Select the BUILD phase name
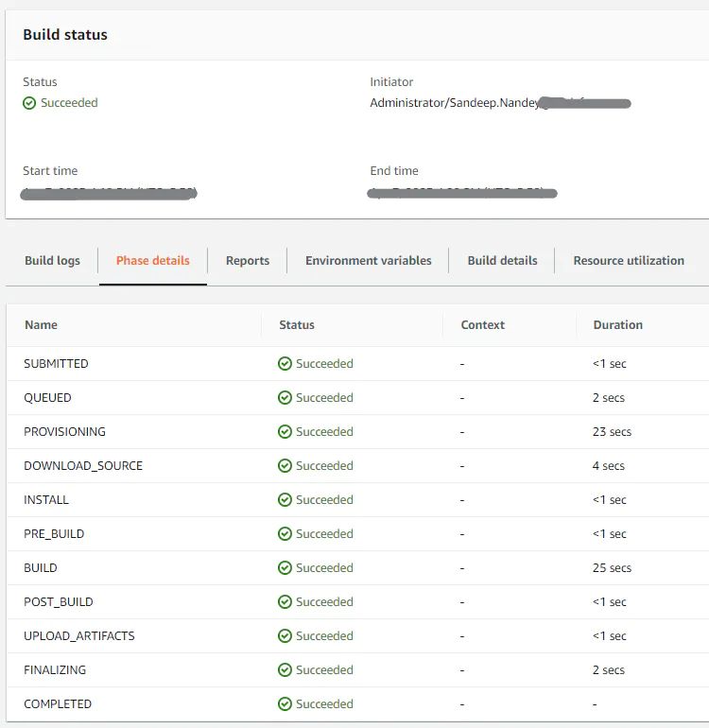This screenshot has height=728, width=709. (41, 568)
